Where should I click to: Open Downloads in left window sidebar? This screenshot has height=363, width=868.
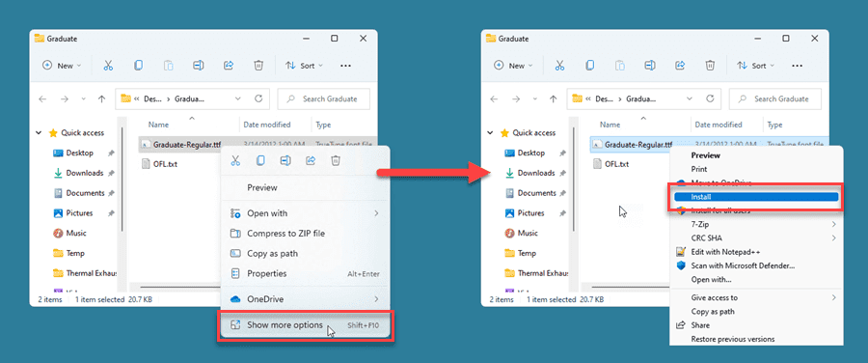point(84,173)
